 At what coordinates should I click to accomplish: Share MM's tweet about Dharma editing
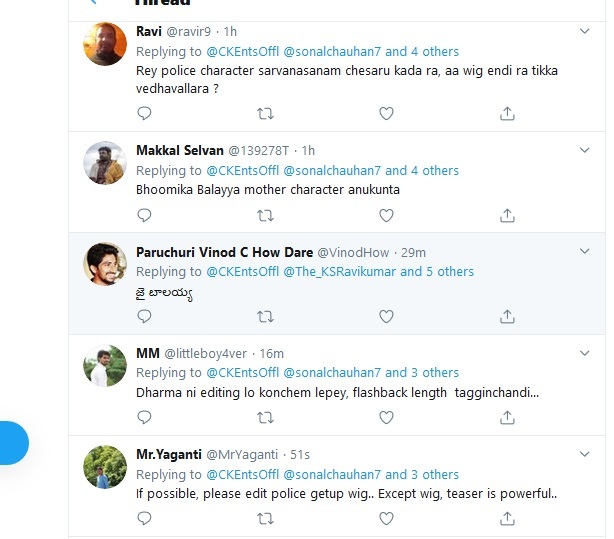point(507,418)
